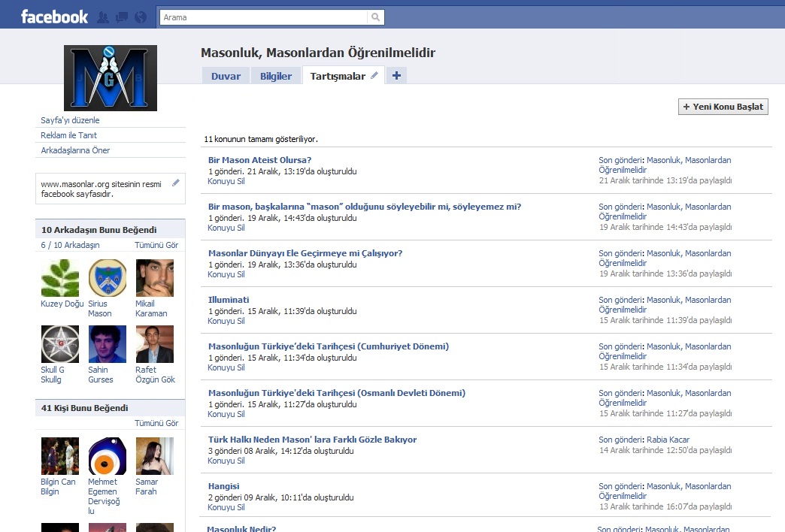Image resolution: width=785 pixels, height=532 pixels.
Task: Open topic Masonluğun Tarihçesi (Osmanlı Devleti Dönemi)
Action: (336, 393)
